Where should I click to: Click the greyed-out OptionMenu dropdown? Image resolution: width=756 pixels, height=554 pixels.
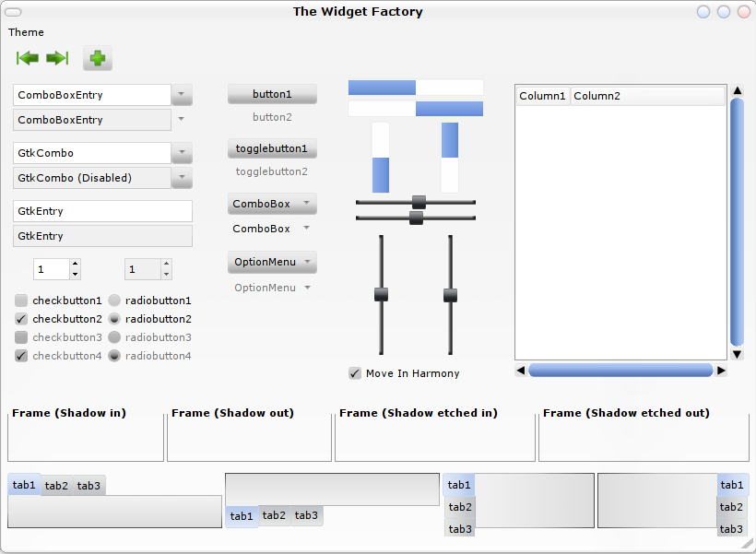click(x=272, y=288)
